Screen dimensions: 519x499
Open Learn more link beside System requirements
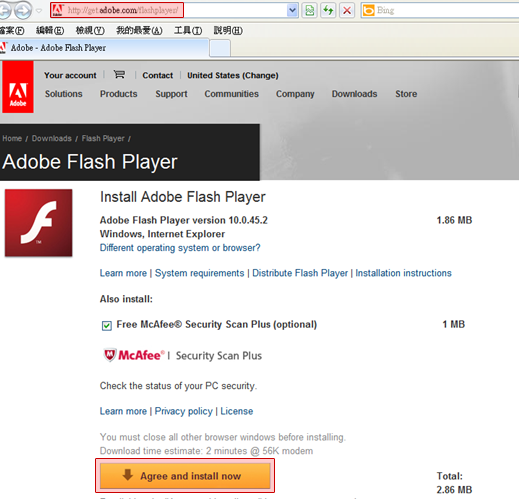[123, 273]
